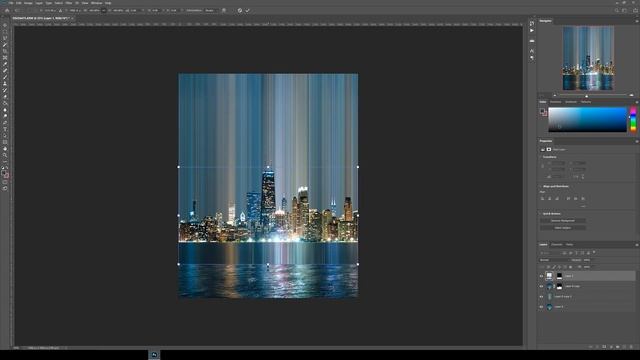Switch to the Paths tab
This screenshot has height=360, width=640.
point(569,244)
